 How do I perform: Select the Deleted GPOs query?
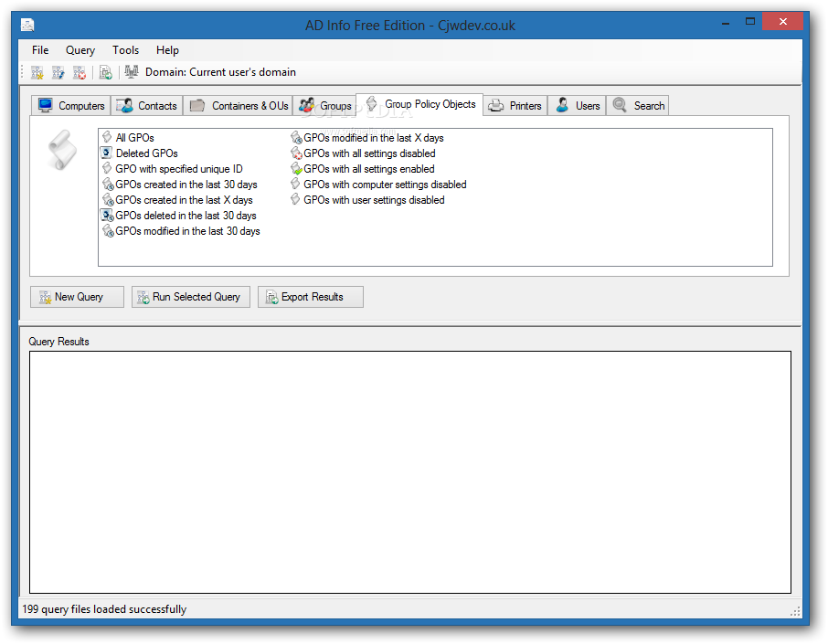[x=140, y=153]
